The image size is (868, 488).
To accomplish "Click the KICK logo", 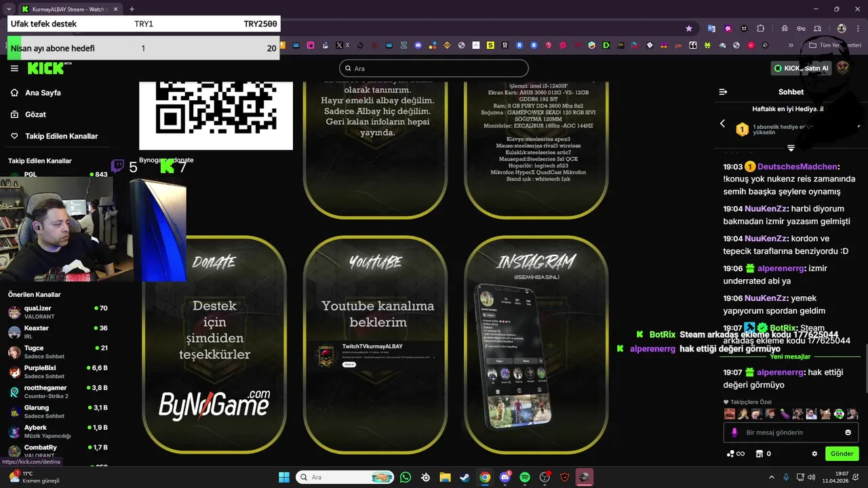I will pyautogui.click(x=47, y=68).
